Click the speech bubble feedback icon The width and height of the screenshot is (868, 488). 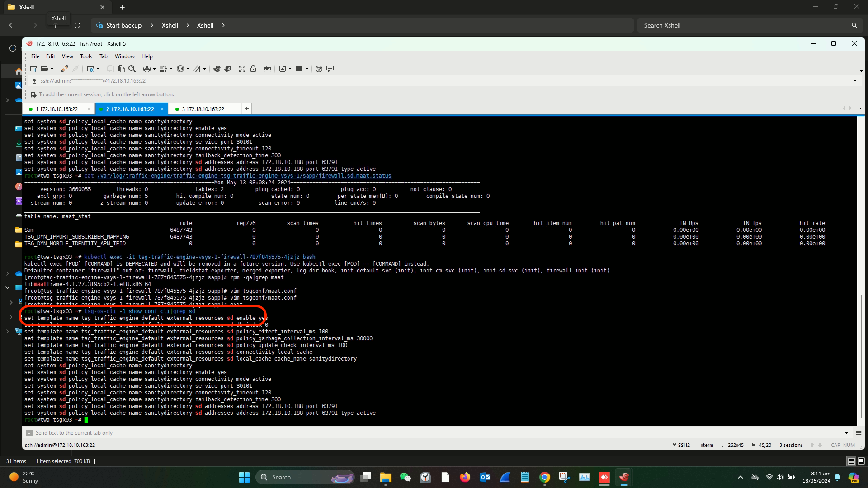coord(330,69)
